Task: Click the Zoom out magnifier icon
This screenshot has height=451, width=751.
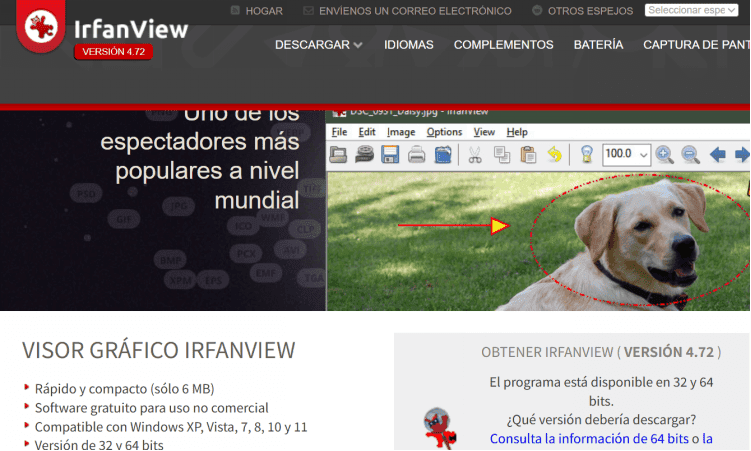Action: click(x=690, y=155)
